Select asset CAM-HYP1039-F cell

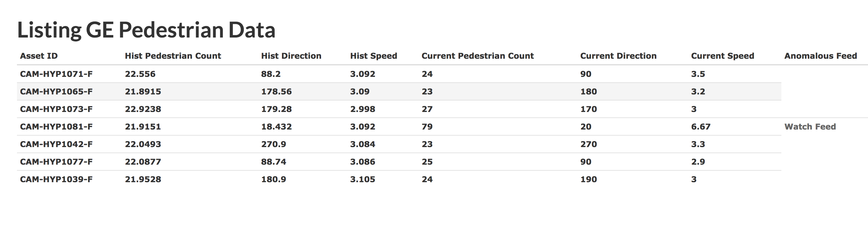(x=56, y=179)
